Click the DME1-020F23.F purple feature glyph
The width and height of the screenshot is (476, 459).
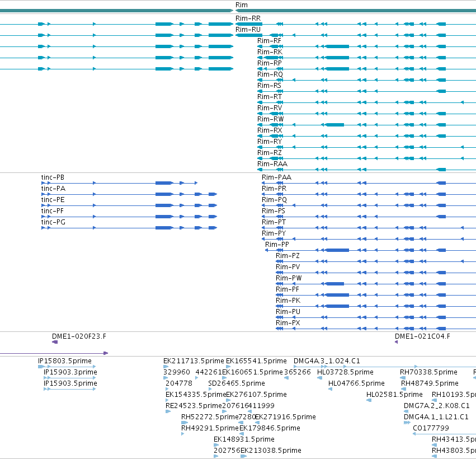[x=55, y=342]
